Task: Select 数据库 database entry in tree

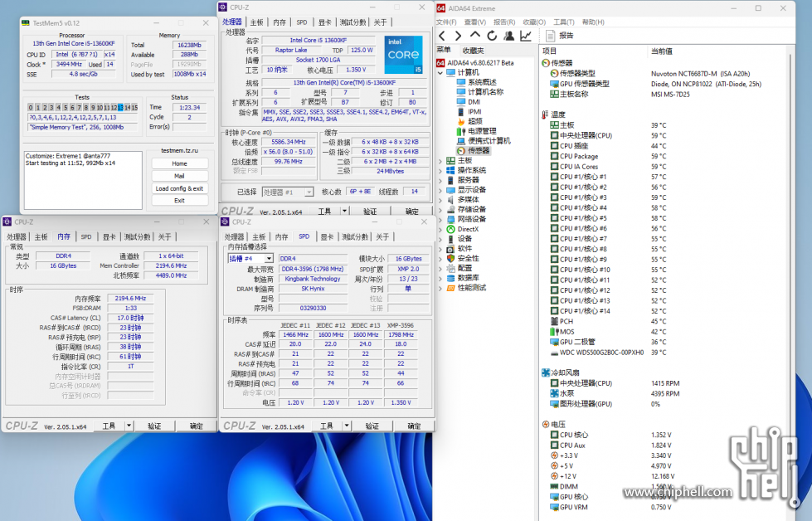Action: coord(463,278)
